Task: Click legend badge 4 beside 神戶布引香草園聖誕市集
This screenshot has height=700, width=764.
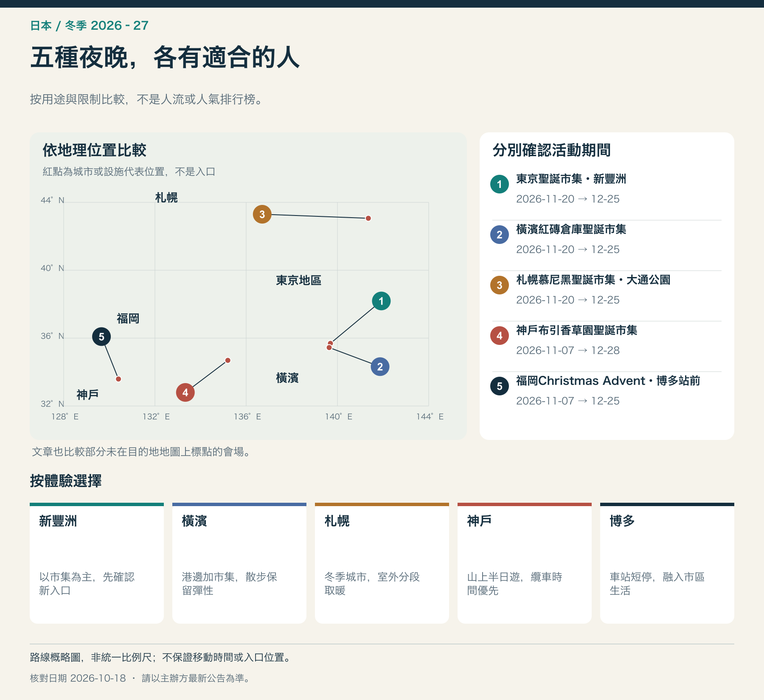Action: click(x=500, y=336)
